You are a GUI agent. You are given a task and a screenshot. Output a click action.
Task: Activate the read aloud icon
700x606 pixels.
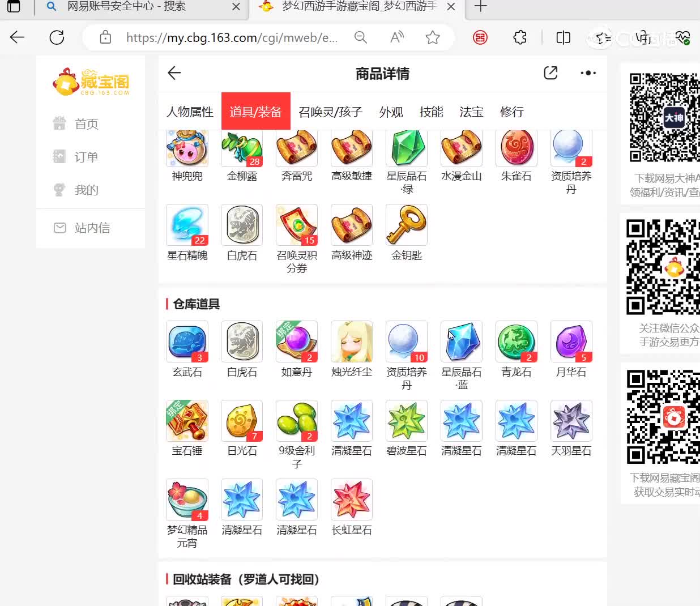tap(397, 37)
